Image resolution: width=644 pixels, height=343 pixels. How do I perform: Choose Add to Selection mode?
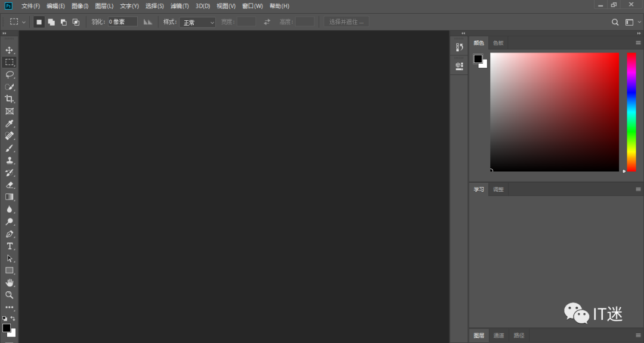coord(51,22)
